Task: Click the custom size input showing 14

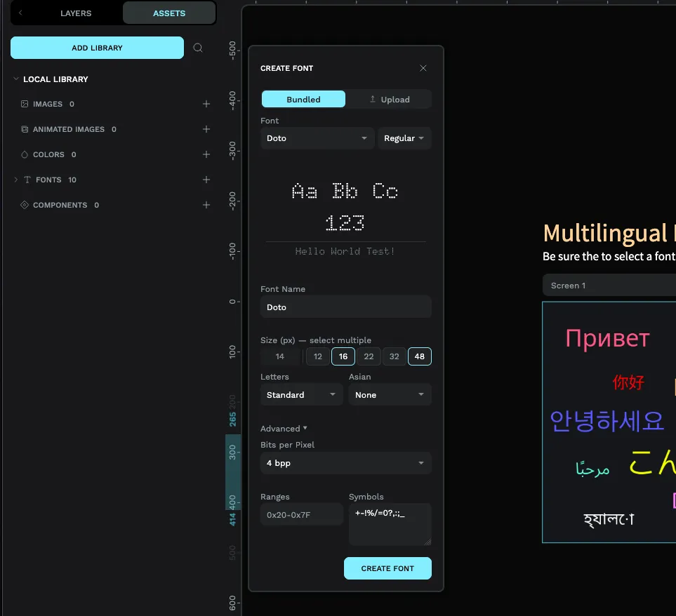Action: point(280,356)
